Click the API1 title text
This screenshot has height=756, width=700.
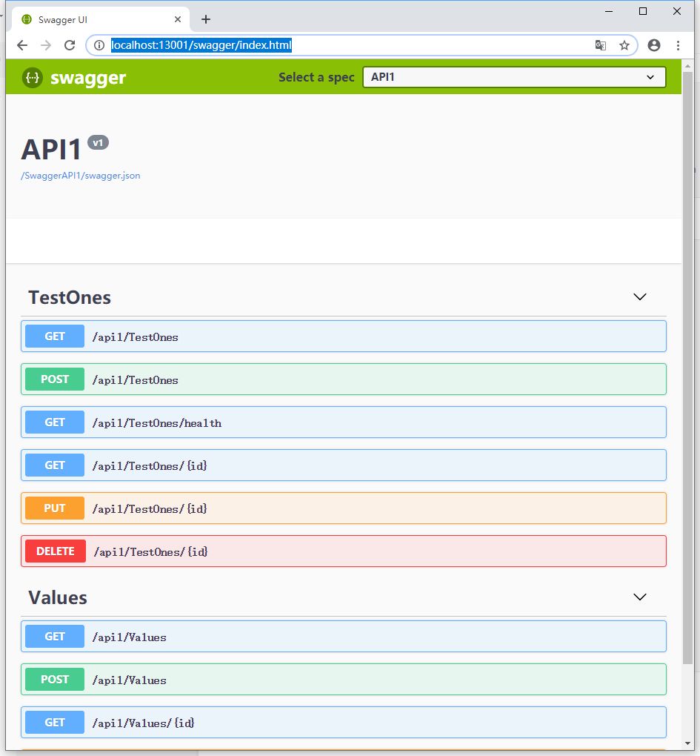coord(51,149)
